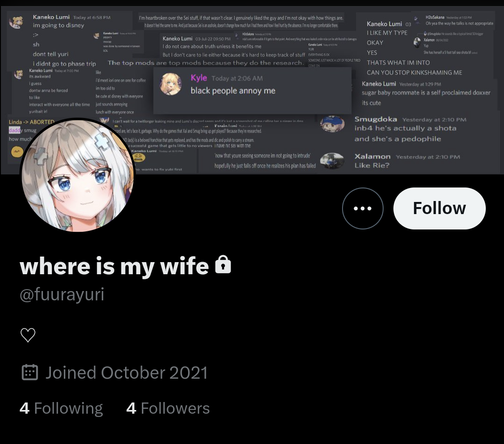Click the Follow button
The width and height of the screenshot is (504, 444).
[440, 208]
